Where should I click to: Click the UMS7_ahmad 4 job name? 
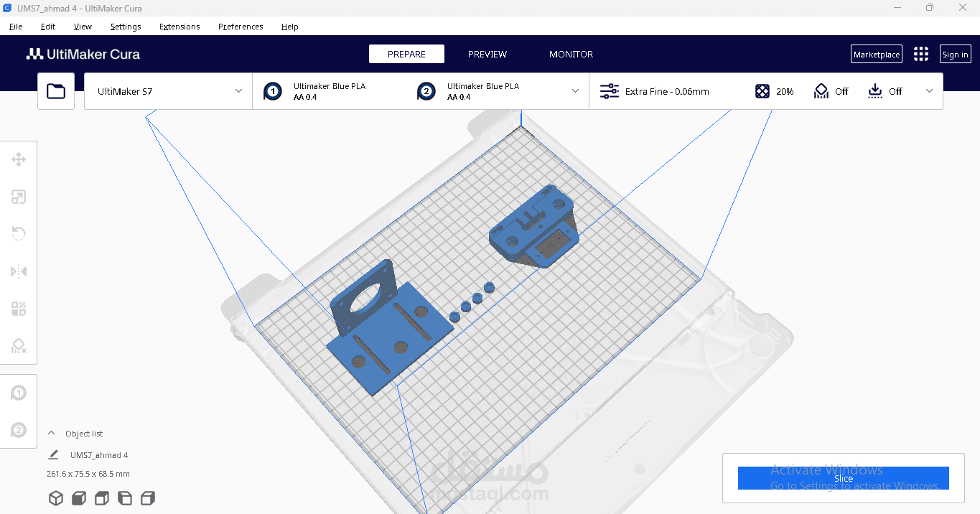[99, 455]
